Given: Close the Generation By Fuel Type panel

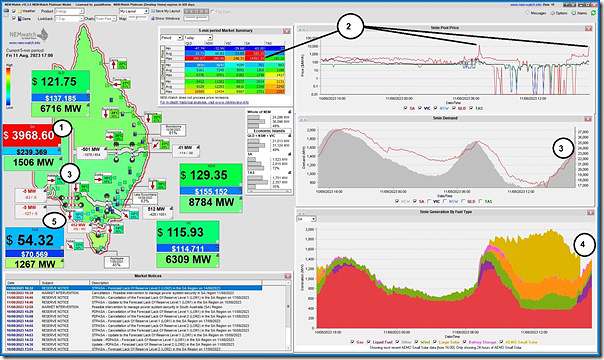Looking at the screenshot, I should 591,213.
